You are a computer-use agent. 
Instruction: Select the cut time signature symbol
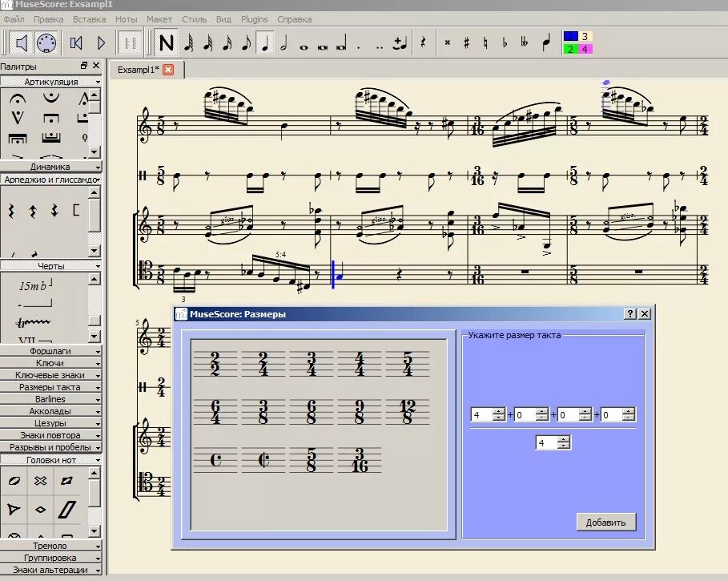point(263,458)
